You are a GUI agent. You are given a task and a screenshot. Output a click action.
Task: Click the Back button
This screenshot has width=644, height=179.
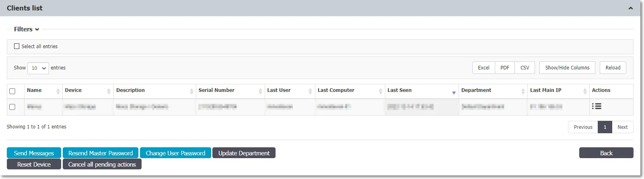tap(606, 153)
